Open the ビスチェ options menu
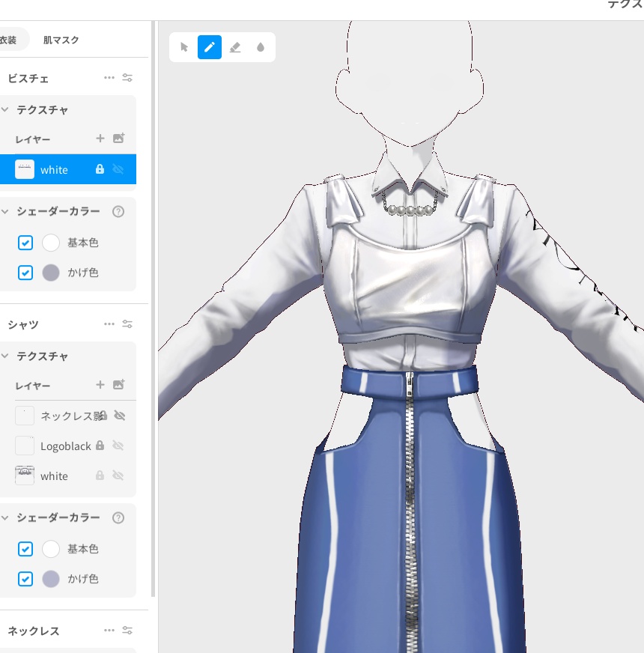The image size is (644, 653). point(109,77)
